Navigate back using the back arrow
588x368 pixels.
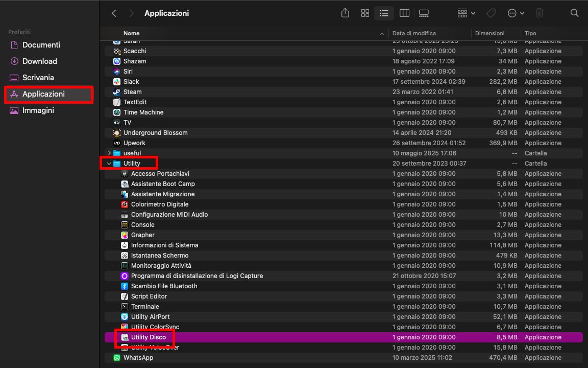point(113,13)
